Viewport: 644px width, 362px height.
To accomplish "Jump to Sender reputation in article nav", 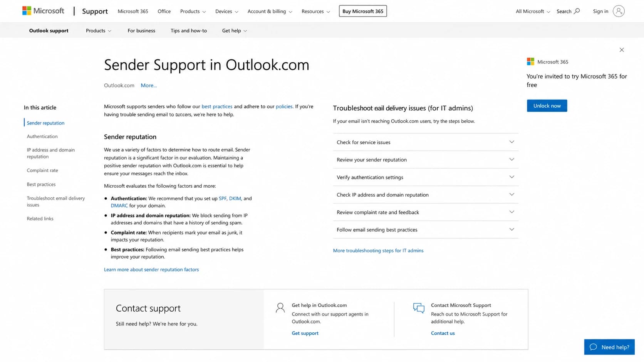I will 45,123.
